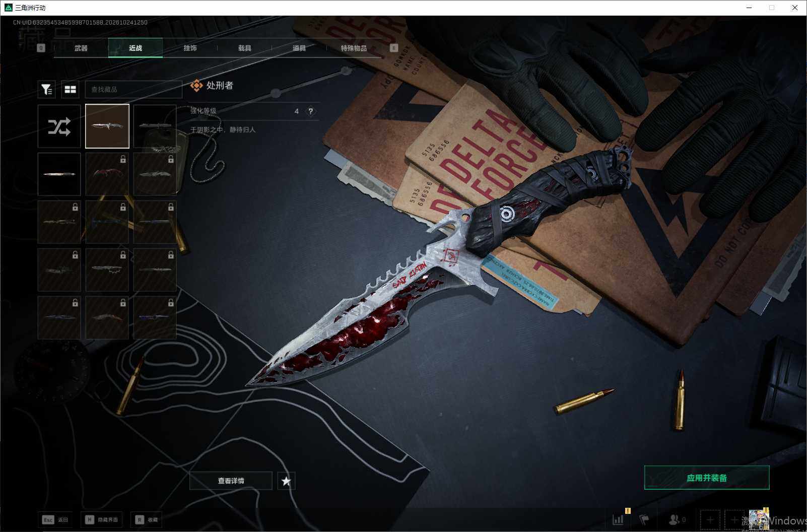Viewport: 807px width, 532px height.
Task: Click the 于阴影之中，静待归人 description
Action: (223, 129)
